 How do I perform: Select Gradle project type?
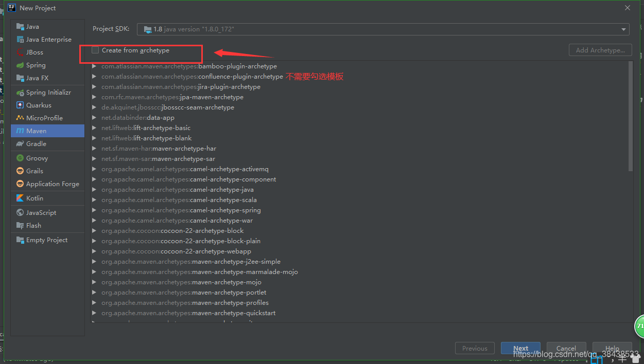[47, 144]
